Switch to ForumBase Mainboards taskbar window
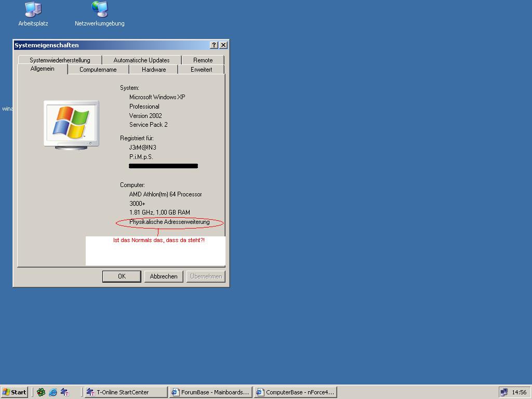The image size is (532, 399). click(210, 392)
